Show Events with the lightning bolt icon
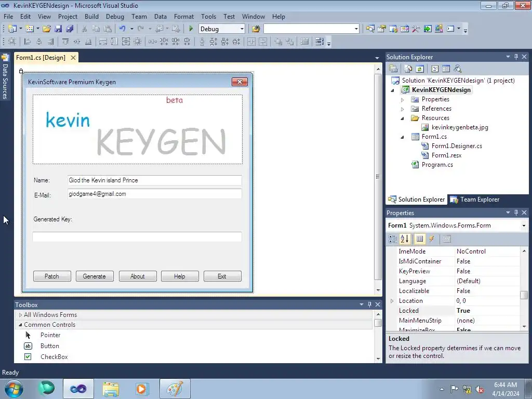Viewport: 532px width, 399px height. pyautogui.click(x=432, y=239)
